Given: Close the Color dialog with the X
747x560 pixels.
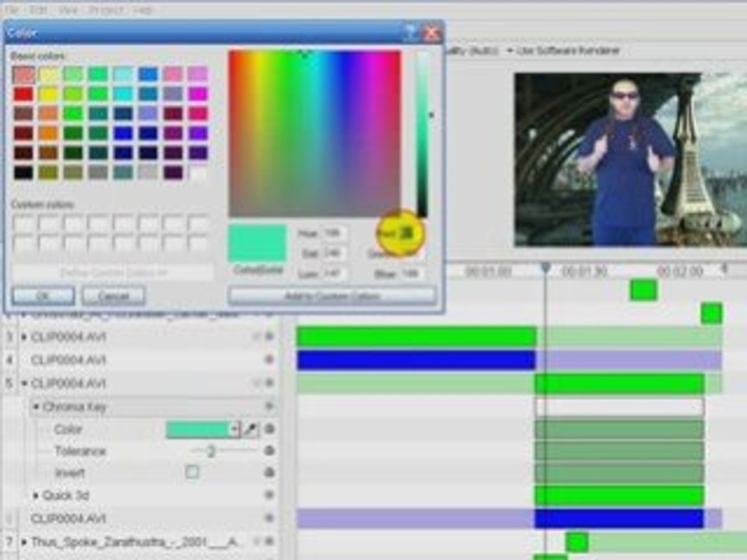Looking at the screenshot, I should point(432,33).
